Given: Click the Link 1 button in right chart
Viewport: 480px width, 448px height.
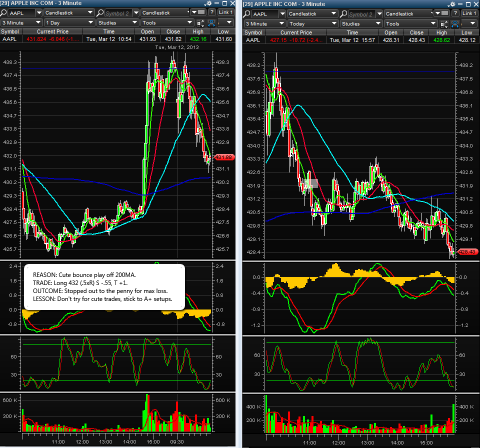Looking at the screenshot, I should tap(469, 13).
